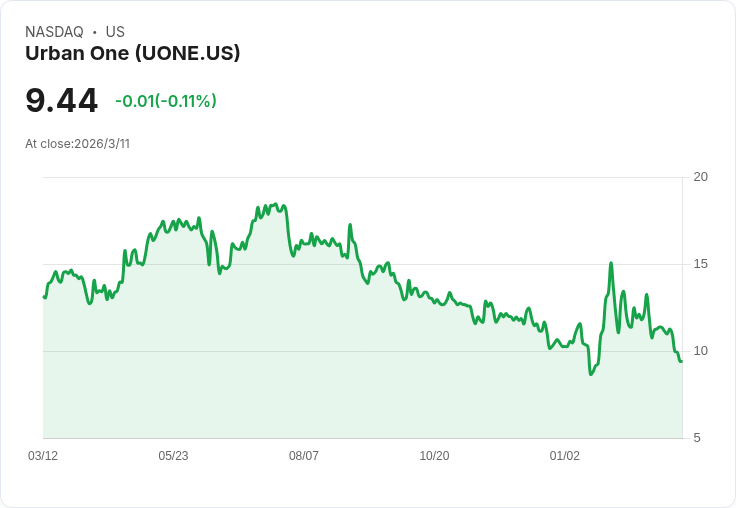The image size is (736, 508).
Task: Click the -0.01(-0.11%) price change
Action: pyautogui.click(x=166, y=101)
